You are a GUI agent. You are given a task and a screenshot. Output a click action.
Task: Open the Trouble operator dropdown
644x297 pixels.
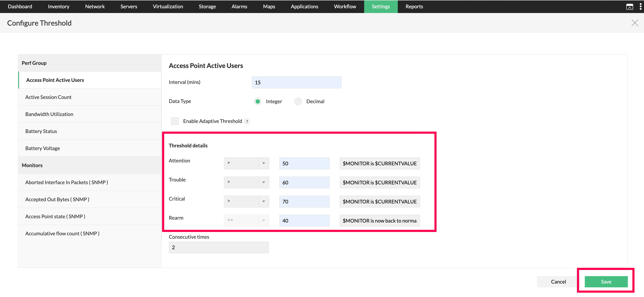pos(246,182)
